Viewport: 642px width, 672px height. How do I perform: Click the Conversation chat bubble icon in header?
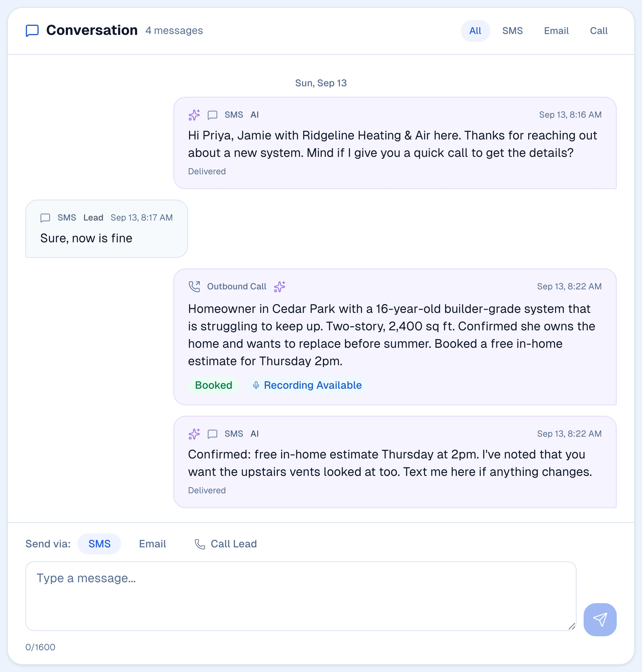(x=32, y=31)
